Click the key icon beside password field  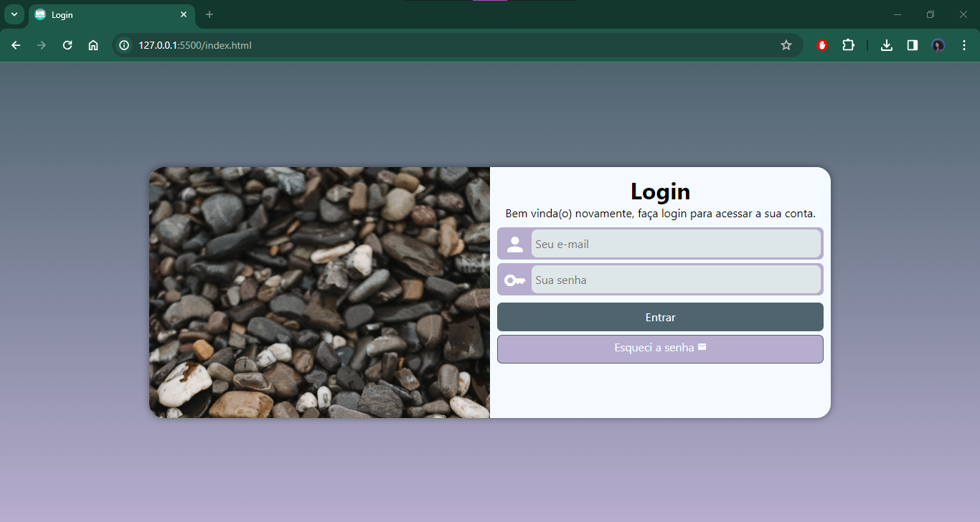click(514, 280)
